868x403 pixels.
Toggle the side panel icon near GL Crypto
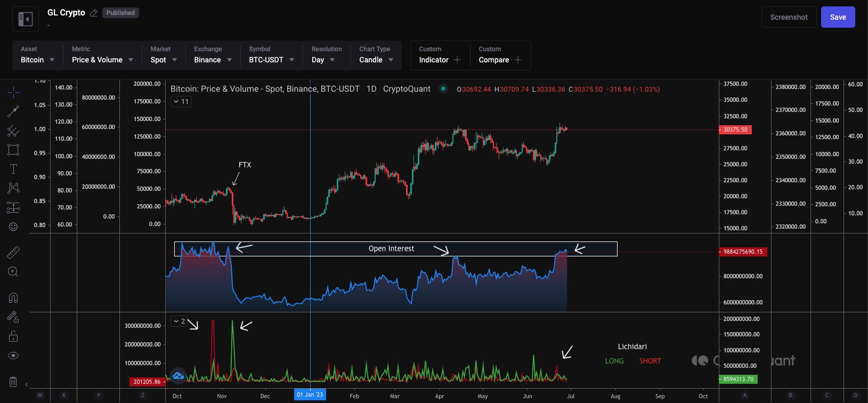tap(26, 20)
